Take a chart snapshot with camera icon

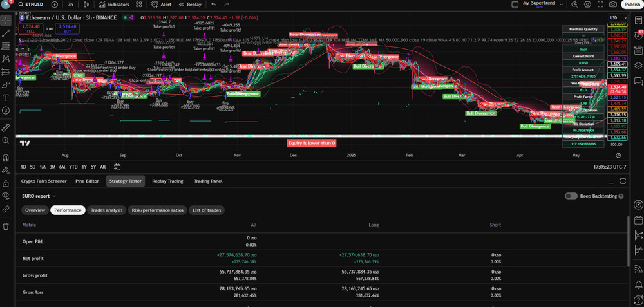click(613, 5)
